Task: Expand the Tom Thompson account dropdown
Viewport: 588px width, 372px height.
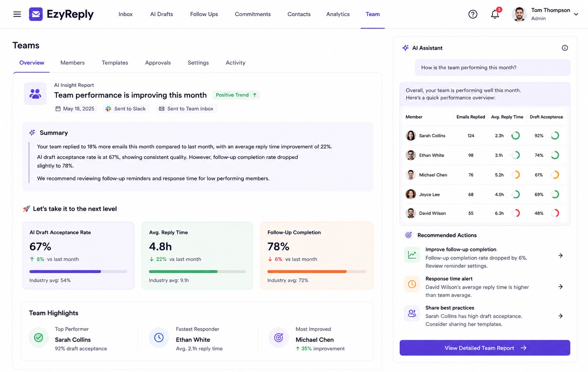Action: pos(576,14)
